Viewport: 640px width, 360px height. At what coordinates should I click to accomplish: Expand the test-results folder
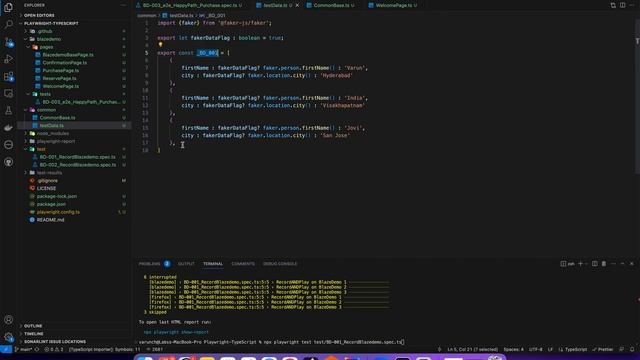[x=49, y=173]
